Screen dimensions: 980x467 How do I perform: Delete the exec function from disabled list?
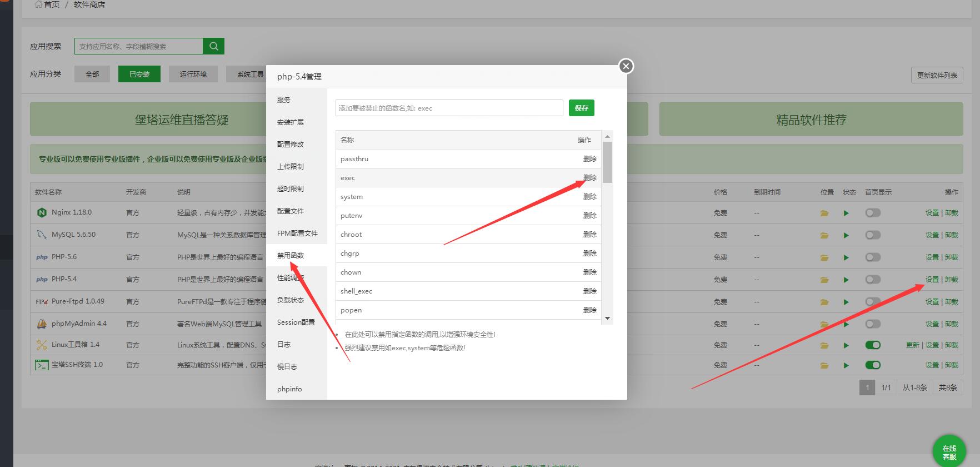[589, 178]
